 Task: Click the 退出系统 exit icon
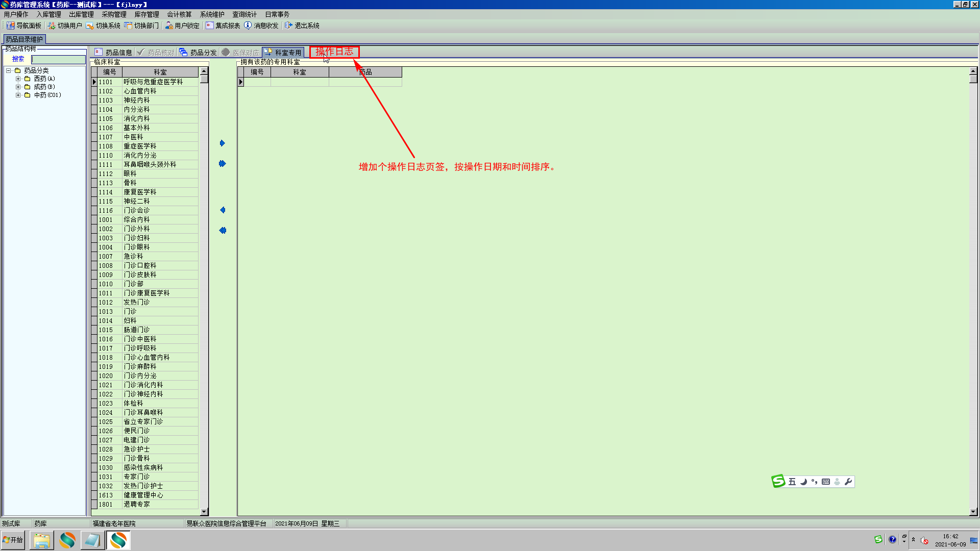coord(288,26)
